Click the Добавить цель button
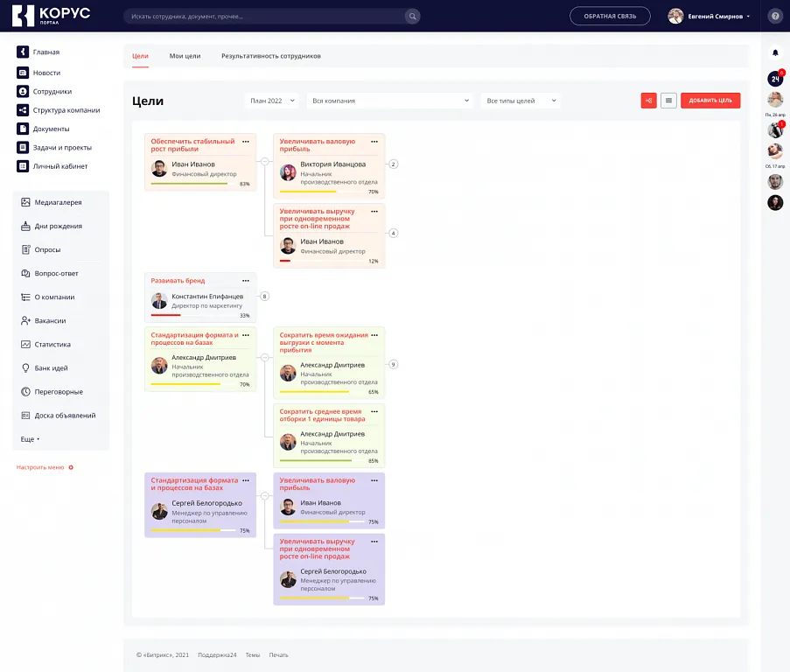 point(710,101)
